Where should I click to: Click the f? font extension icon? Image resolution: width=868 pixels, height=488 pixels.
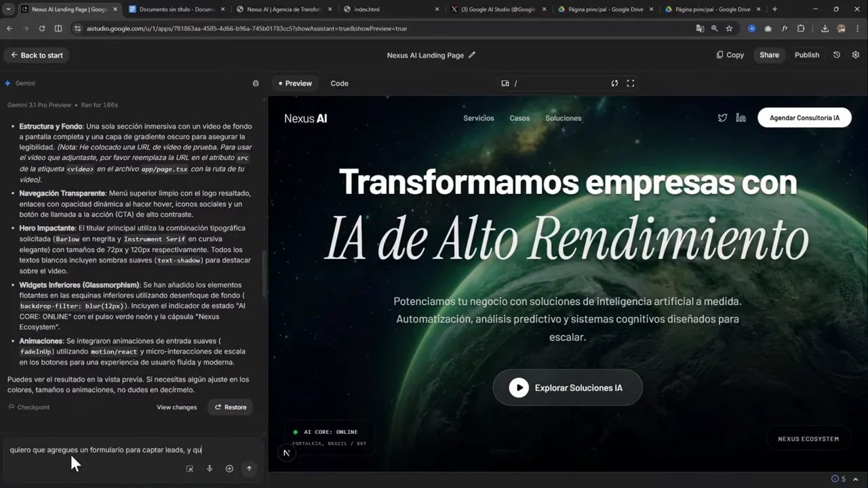point(785,28)
